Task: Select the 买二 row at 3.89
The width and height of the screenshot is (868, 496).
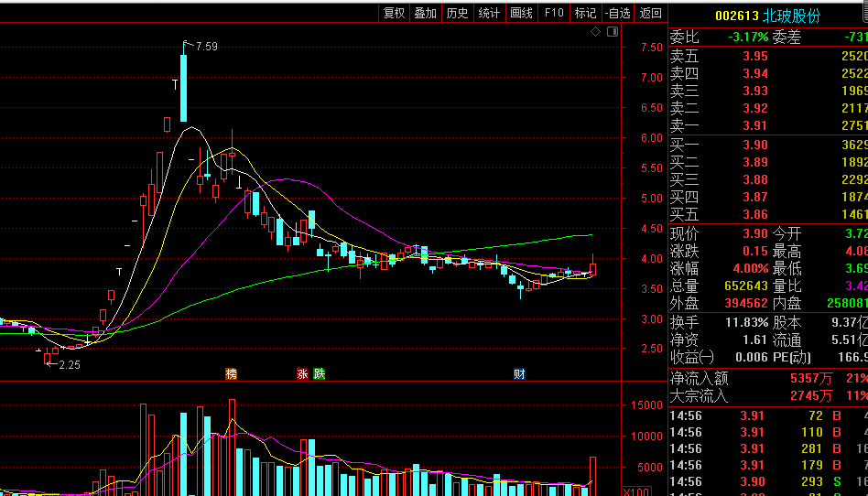Action: [768, 162]
